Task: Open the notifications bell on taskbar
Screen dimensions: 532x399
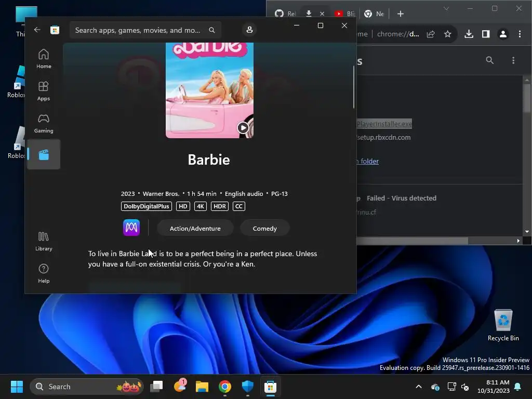Action: pos(518,387)
